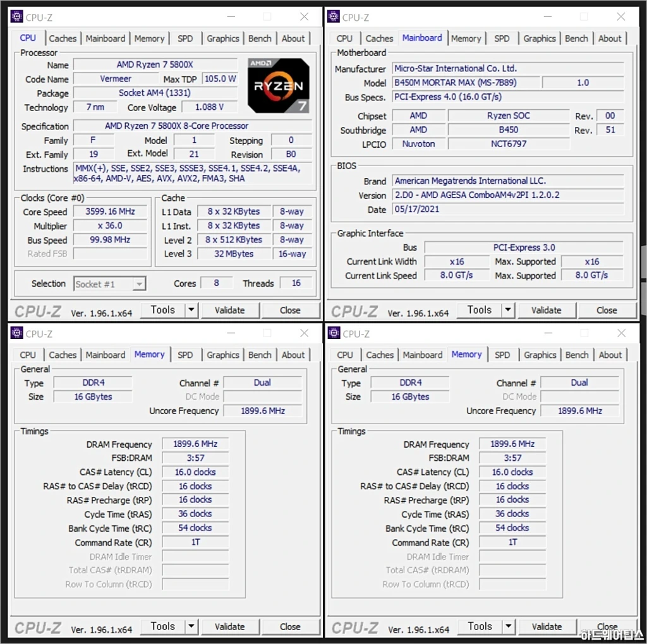Click the AMD Ryzen 7 processor logo
Screen dimensions: 647x644
pyautogui.click(x=279, y=86)
